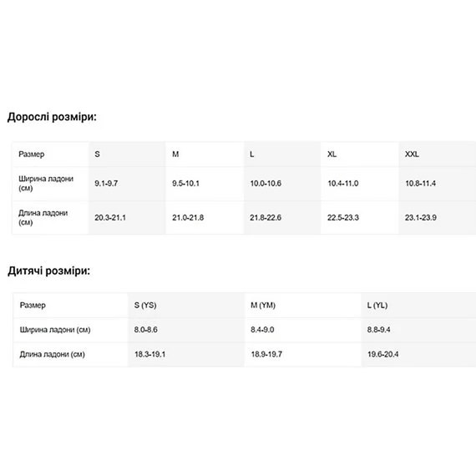Click palm length value 22.5-23.3
The image size is (476, 476).
pyautogui.click(x=343, y=218)
